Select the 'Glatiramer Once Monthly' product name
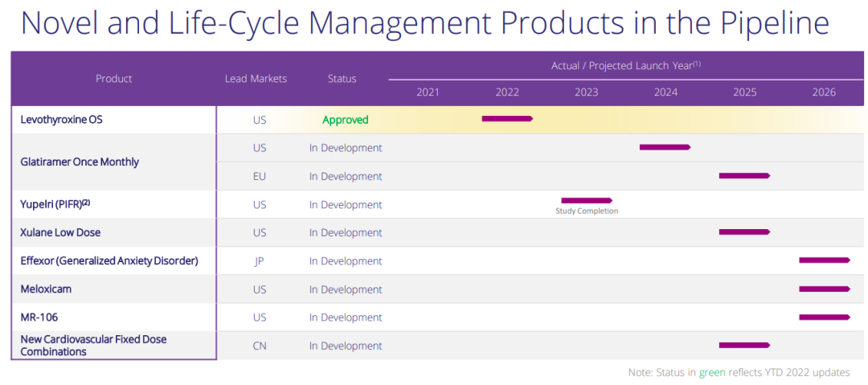Image resolution: width=868 pixels, height=385 pixels. point(79,162)
